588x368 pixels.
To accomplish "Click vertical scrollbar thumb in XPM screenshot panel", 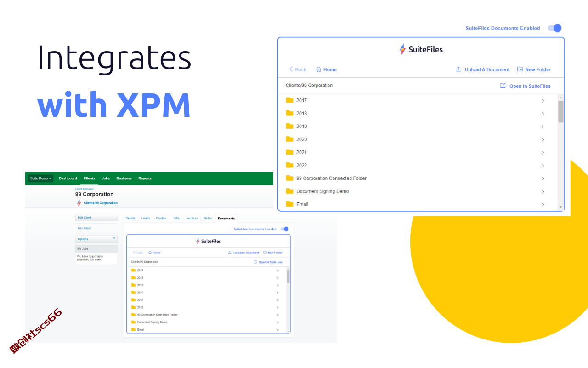I will [288, 276].
